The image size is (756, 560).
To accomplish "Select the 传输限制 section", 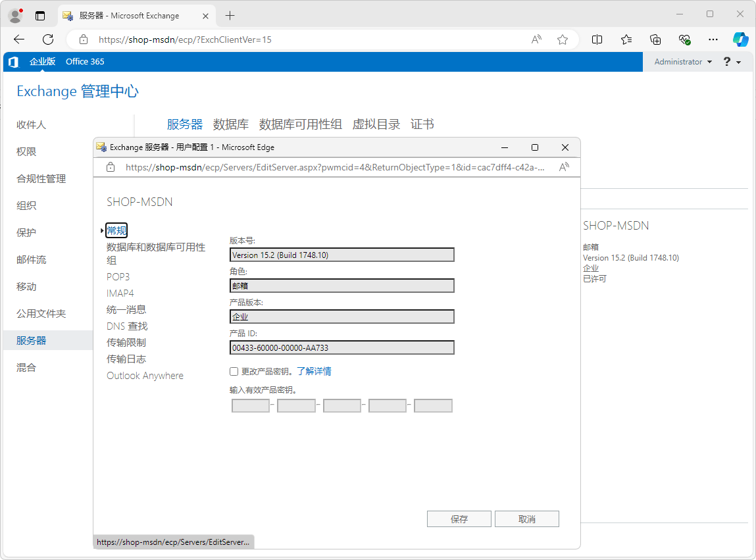I will click(x=126, y=342).
